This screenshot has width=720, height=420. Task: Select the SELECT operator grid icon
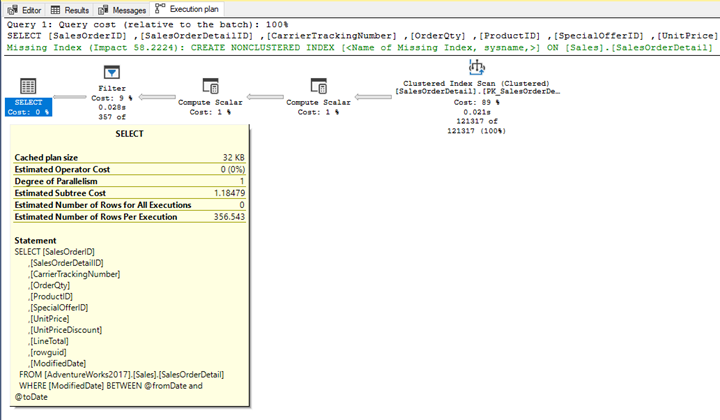point(28,86)
